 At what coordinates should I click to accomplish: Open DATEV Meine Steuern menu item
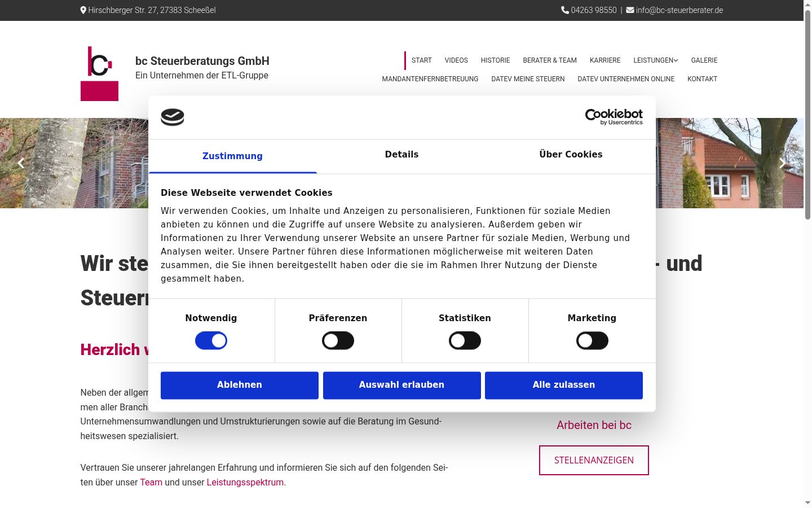click(x=528, y=79)
